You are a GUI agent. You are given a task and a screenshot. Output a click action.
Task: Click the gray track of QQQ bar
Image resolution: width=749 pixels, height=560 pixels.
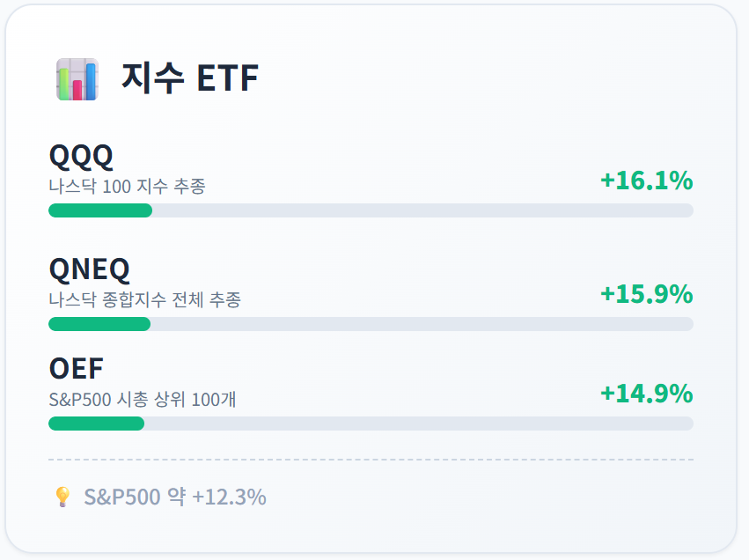pyautogui.click(x=422, y=210)
